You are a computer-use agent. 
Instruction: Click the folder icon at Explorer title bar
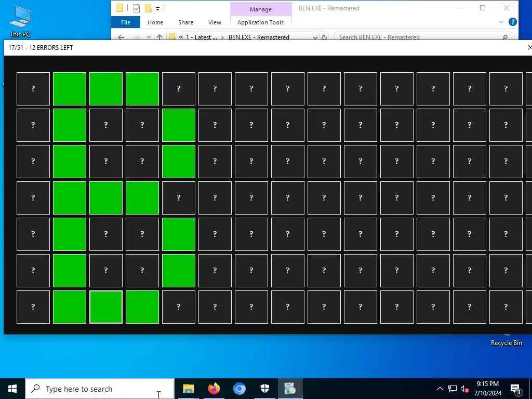click(x=119, y=8)
